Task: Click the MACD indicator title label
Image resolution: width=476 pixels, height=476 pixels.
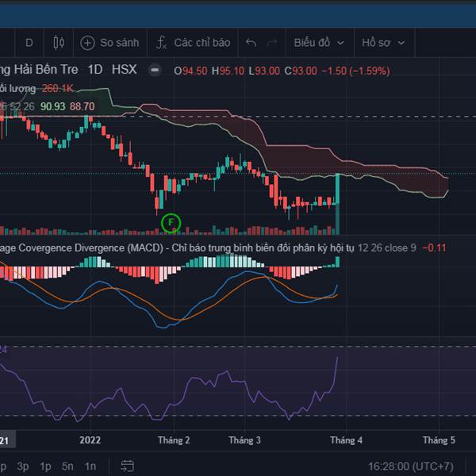Action: coord(79,248)
